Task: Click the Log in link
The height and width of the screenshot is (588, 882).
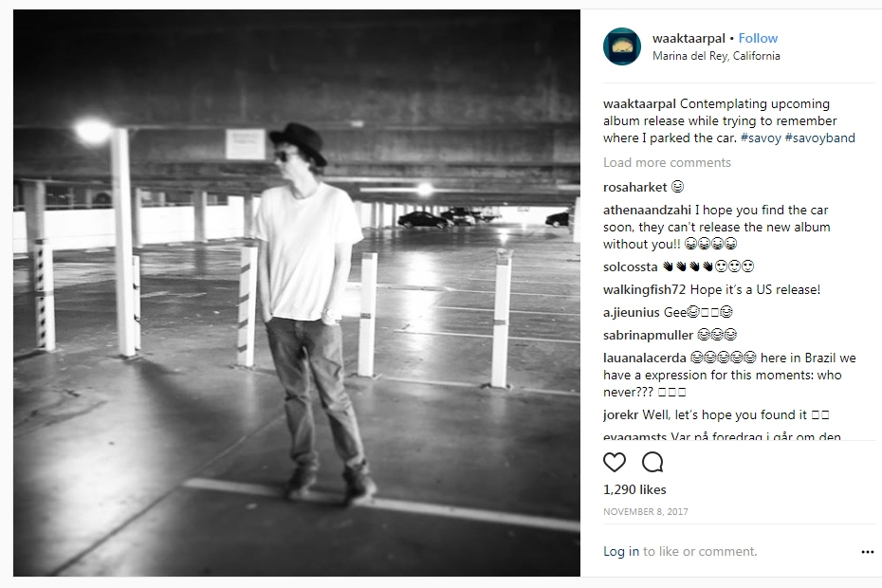Action: [x=621, y=551]
